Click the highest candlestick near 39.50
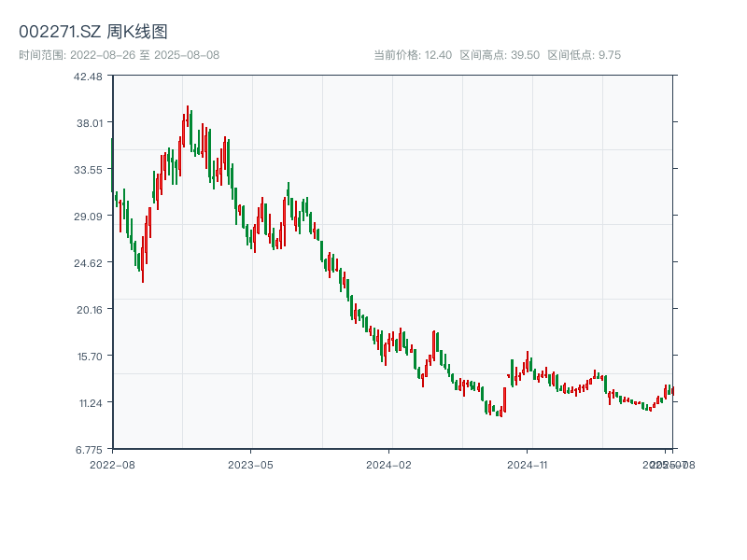The width and height of the screenshot is (747, 560). (x=187, y=116)
